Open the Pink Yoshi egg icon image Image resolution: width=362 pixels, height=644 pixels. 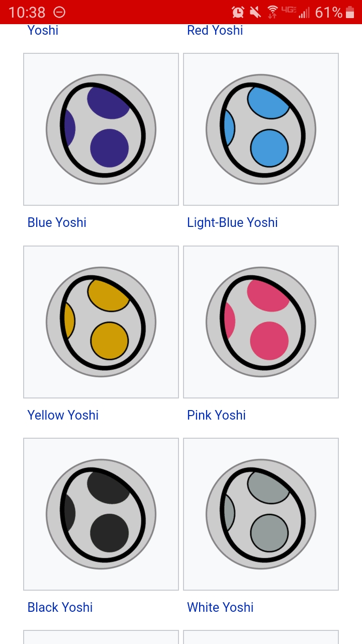coord(261,322)
